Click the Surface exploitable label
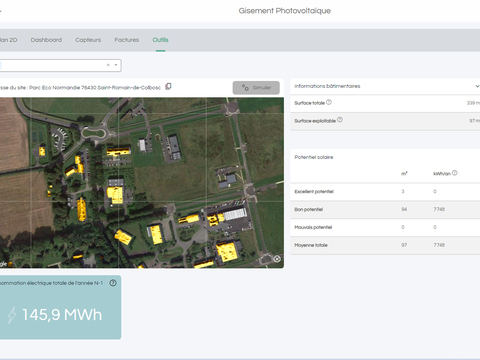This screenshot has width=480, height=360. pyautogui.click(x=315, y=121)
